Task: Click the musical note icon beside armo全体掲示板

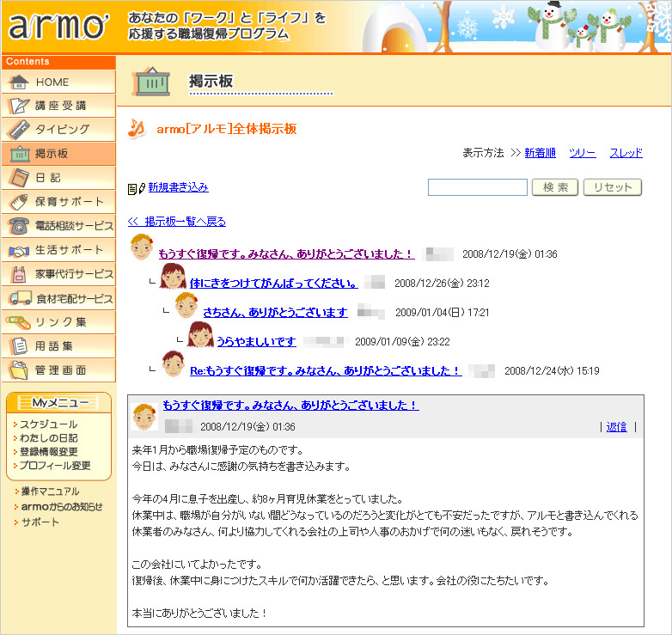Action: pyautogui.click(x=137, y=128)
